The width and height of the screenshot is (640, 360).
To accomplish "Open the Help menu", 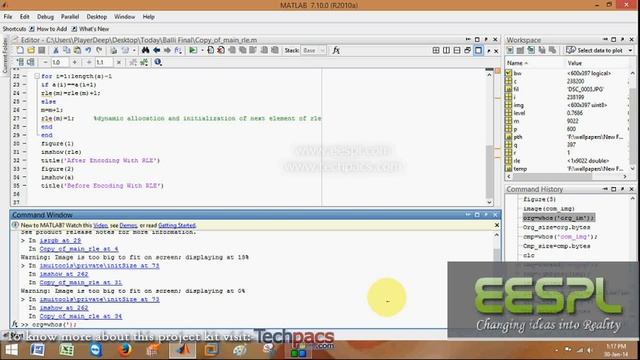I will click(x=148, y=17).
